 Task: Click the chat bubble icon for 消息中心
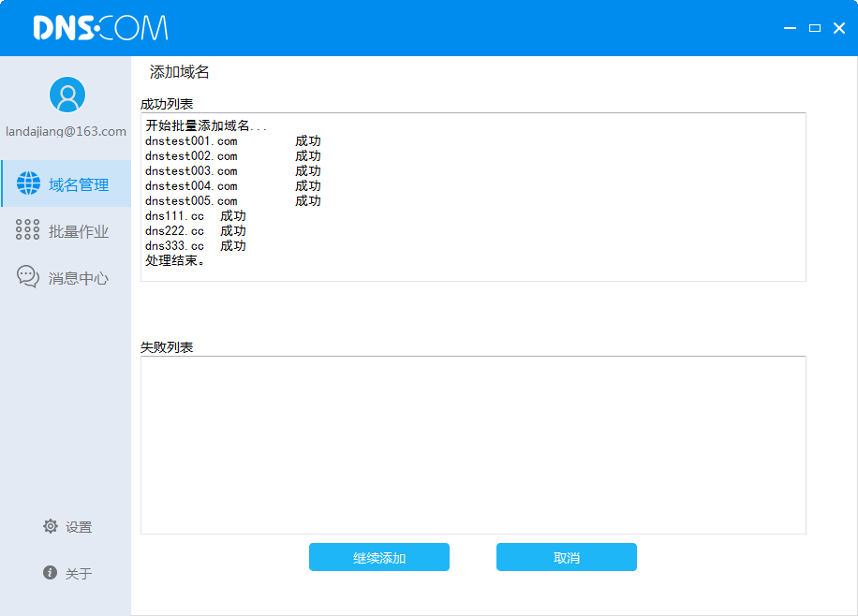coord(28,276)
